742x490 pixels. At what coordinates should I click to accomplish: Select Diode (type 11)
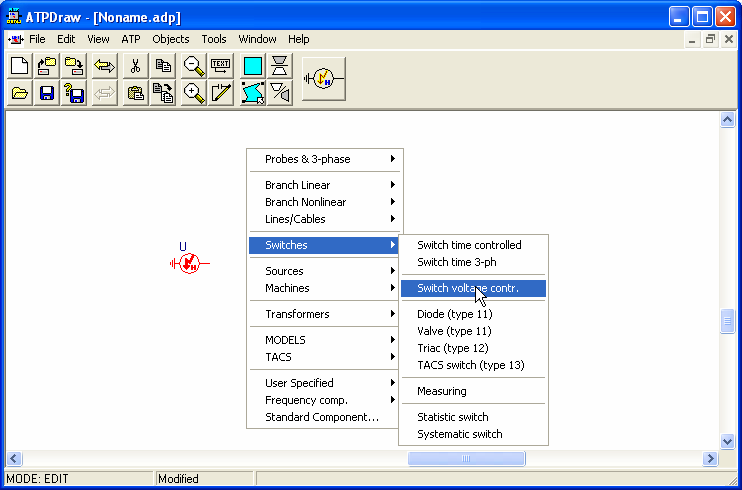pyautogui.click(x=473, y=314)
